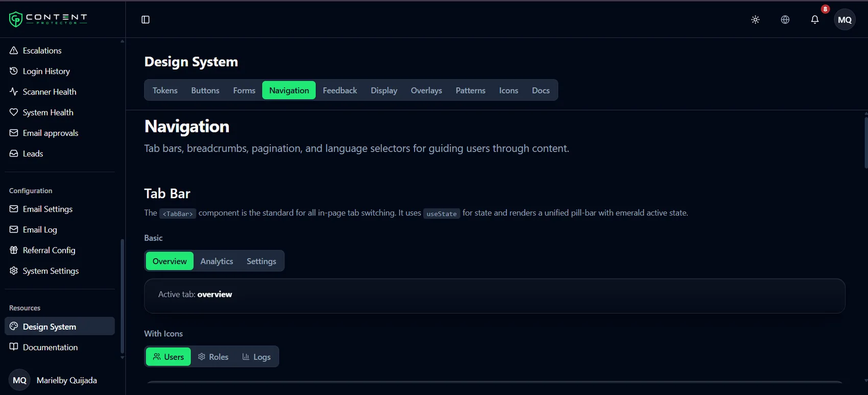Click the Roles tab gear icon
The image size is (868, 395).
click(202, 357)
